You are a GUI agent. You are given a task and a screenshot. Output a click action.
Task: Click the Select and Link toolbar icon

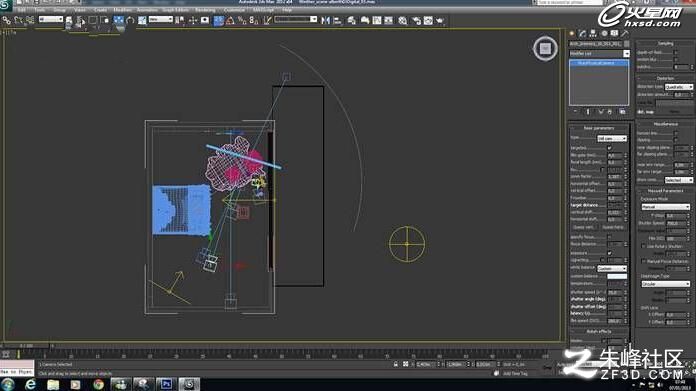click(x=6, y=20)
